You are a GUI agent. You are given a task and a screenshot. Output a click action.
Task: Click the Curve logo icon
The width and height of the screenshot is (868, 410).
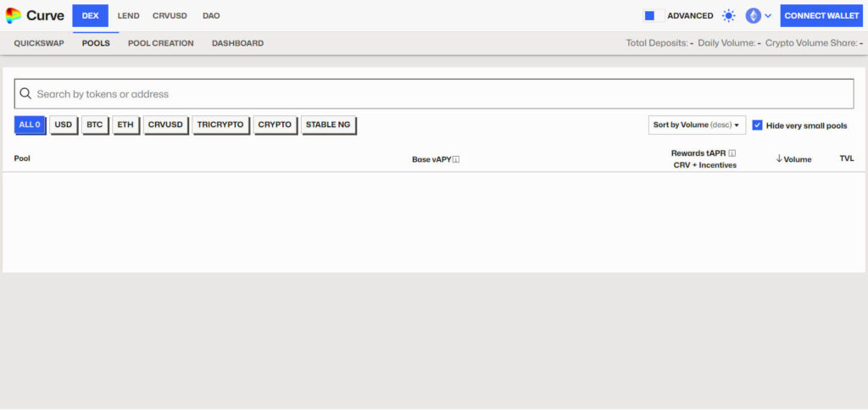coord(14,15)
